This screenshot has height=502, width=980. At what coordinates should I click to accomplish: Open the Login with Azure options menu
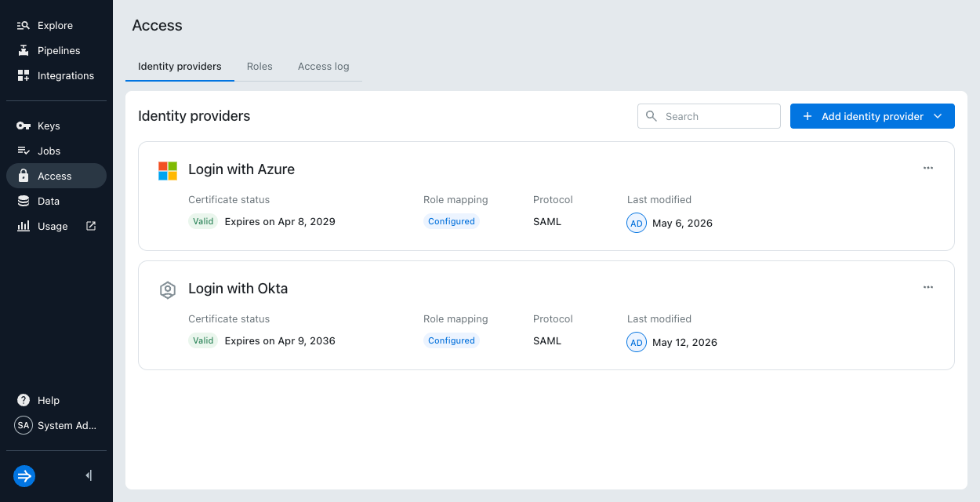[x=928, y=168]
